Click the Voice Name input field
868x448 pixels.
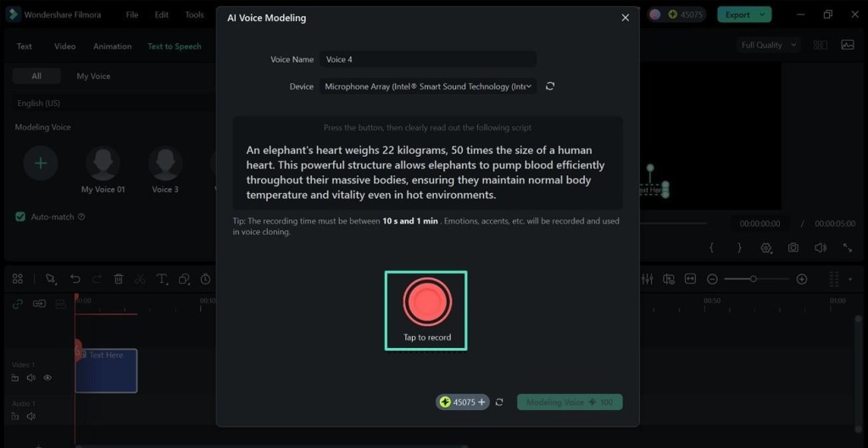pos(429,59)
